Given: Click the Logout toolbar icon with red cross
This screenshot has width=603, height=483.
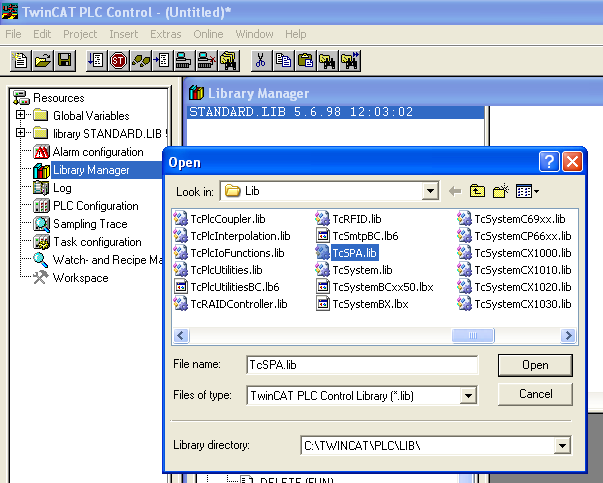Looking at the screenshot, I should click(207, 61).
